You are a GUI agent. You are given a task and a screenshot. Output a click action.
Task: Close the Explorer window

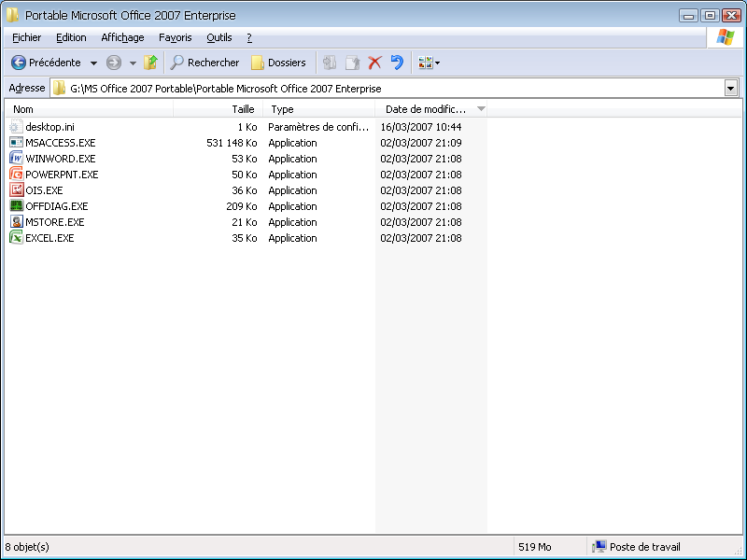(x=731, y=16)
